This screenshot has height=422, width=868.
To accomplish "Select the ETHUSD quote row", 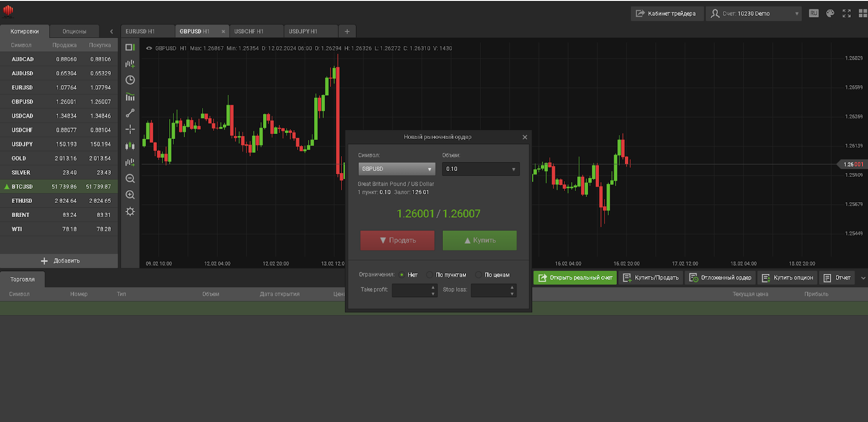I will [x=59, y=201].
